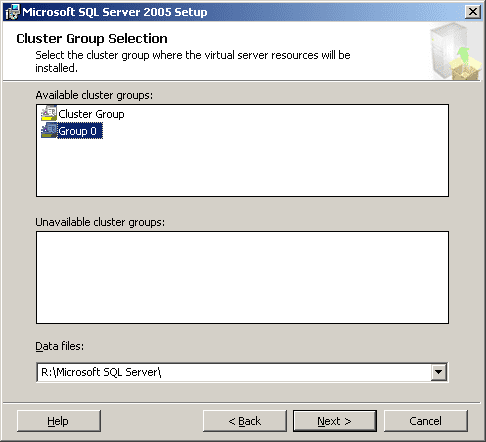The width and height of the screenshot is (486, 442).
Task: Select the "Cluster Group" list entry text
Action: tap(91, 114)
